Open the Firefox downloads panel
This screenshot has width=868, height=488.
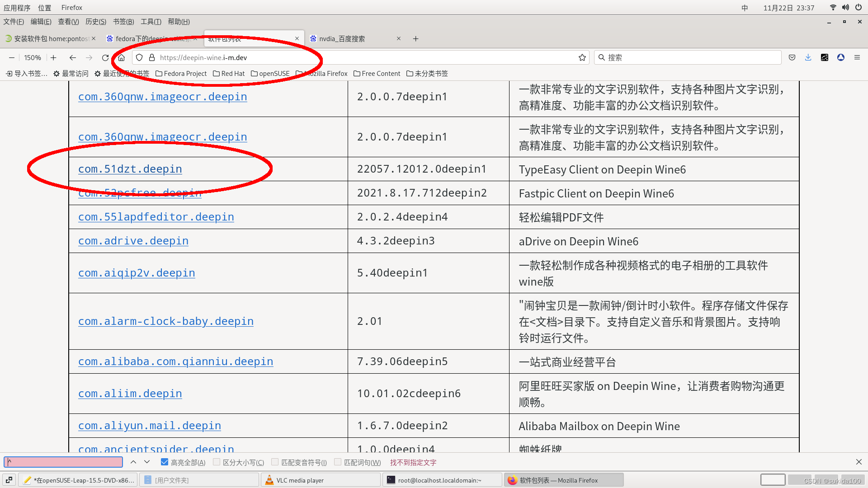[808, 58]
